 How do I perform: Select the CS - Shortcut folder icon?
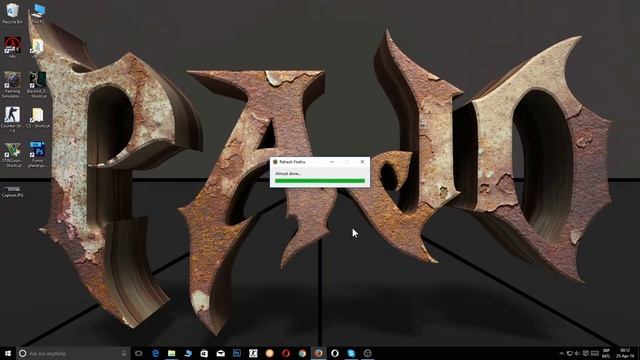coord(38,118)
